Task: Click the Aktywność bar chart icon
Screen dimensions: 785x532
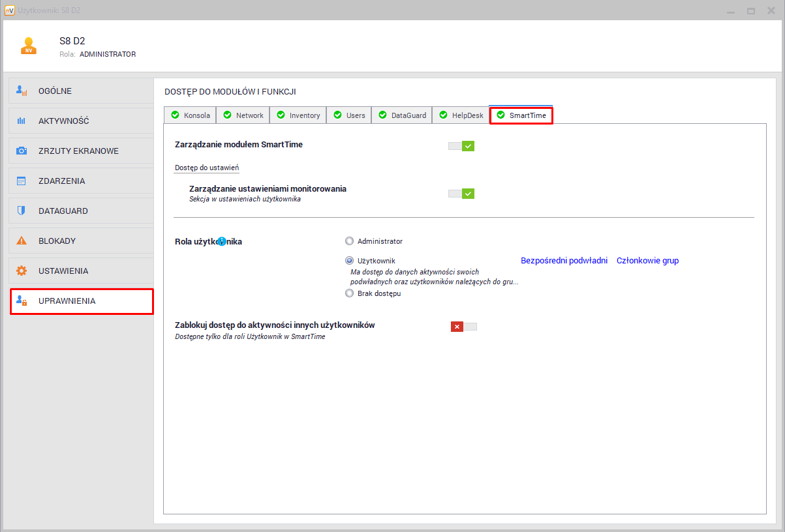Action: 22,121
